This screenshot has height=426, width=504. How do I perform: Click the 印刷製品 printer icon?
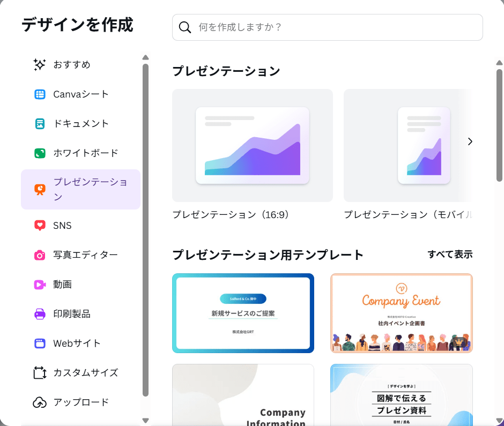[40, 314]
